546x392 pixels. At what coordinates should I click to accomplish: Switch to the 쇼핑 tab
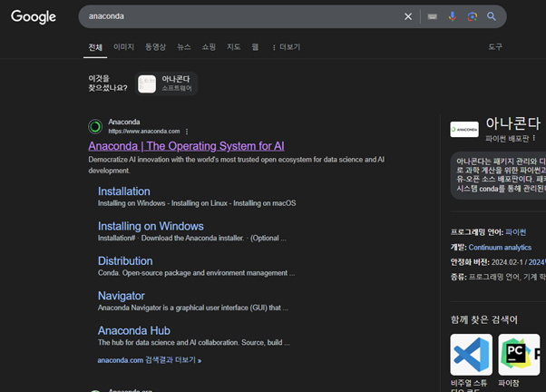(209, 47)
